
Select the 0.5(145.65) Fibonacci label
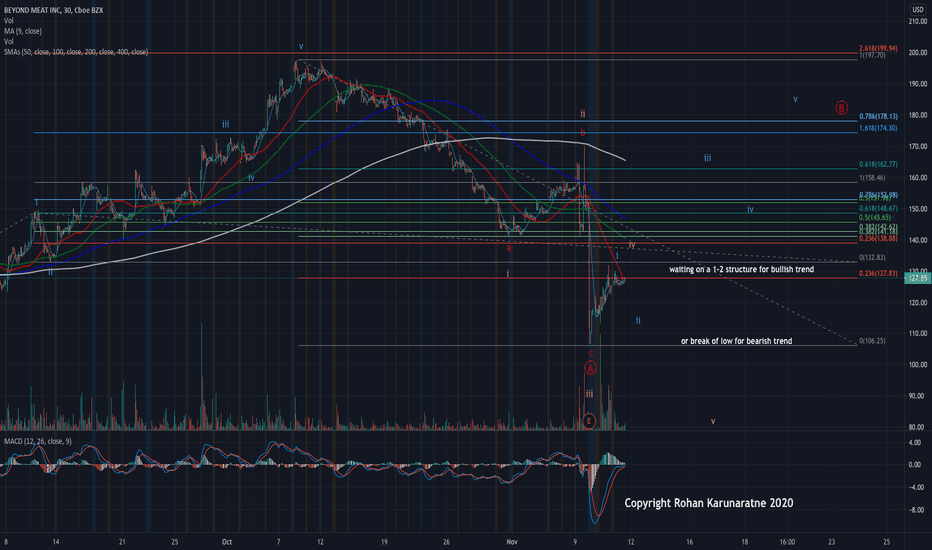coord(875,218)
